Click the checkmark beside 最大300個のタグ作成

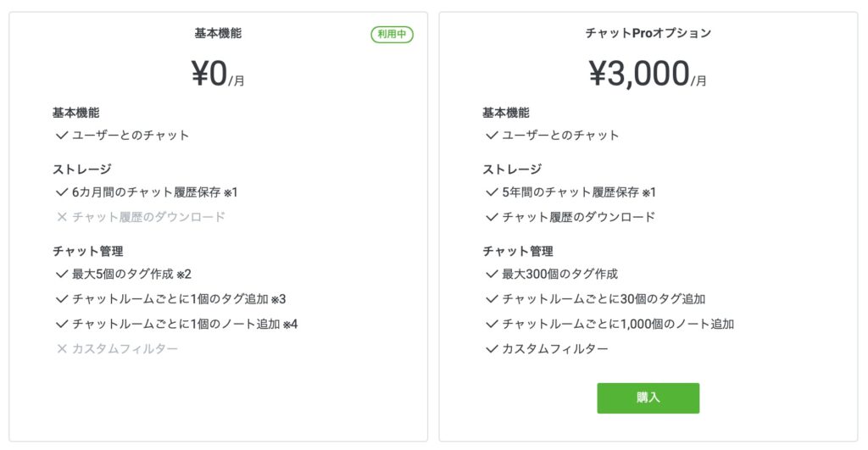pyautogui.click(x=492, y=275)
